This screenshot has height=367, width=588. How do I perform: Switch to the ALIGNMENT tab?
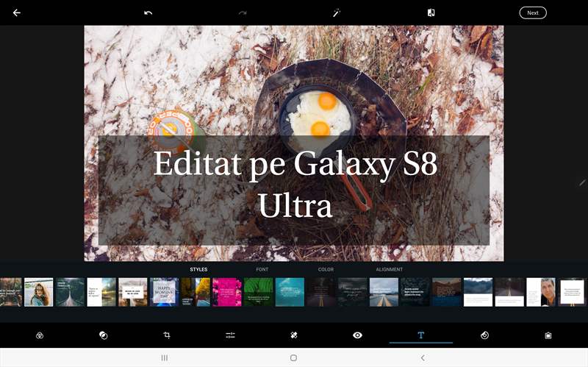390,269
